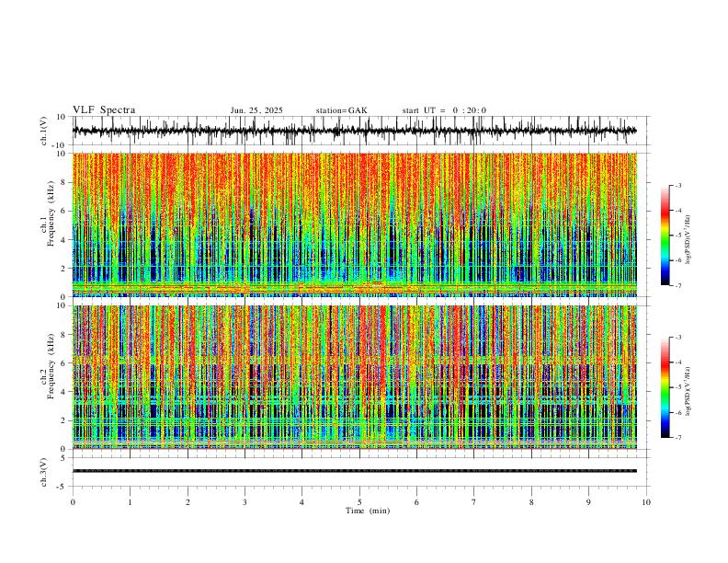Click the ch.1 PSD color bar
Screen dimensions: 728x563
point(665,236)
